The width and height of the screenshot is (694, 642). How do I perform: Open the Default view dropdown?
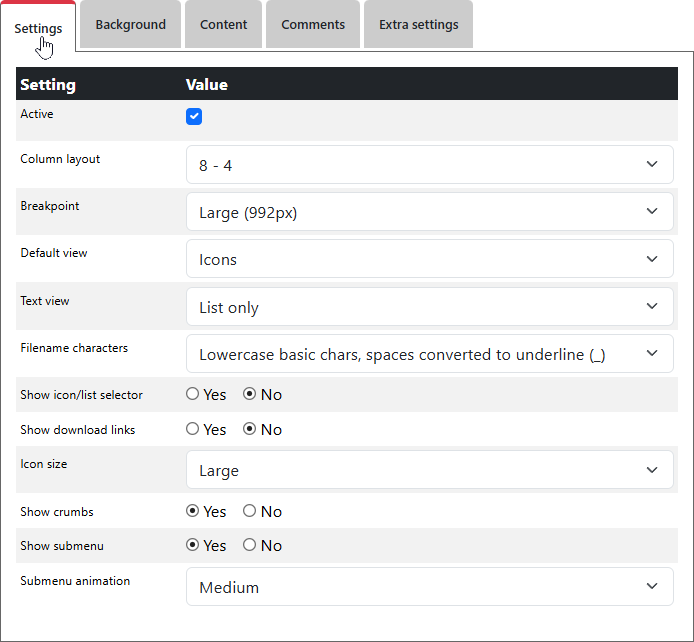429,259
